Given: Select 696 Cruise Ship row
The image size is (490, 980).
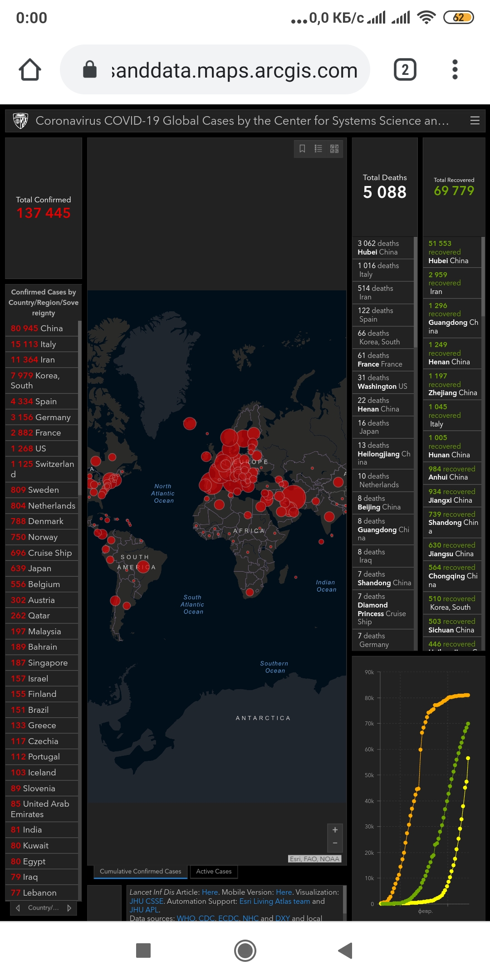Looking at the screenshot, I should click(x=42, y=553).
